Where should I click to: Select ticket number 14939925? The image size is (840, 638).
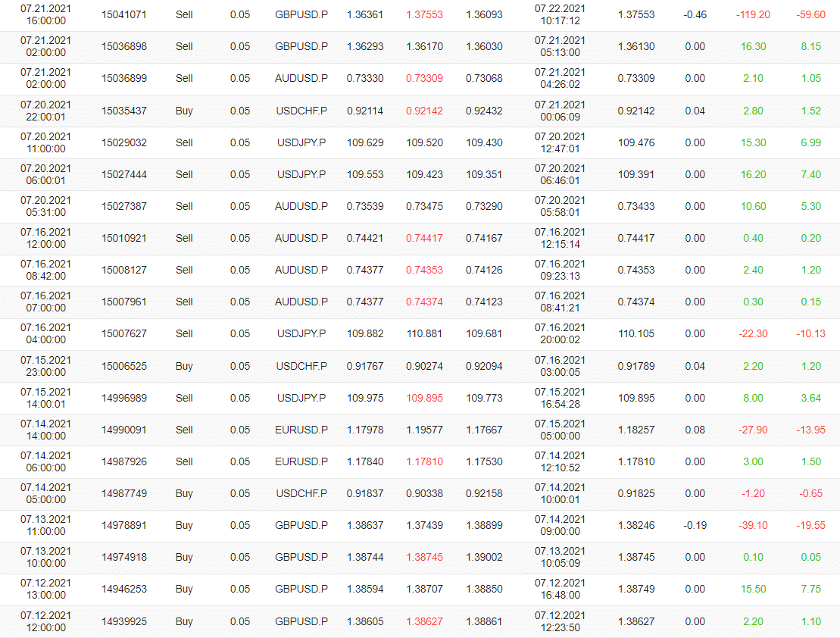[x=123, y=621]
